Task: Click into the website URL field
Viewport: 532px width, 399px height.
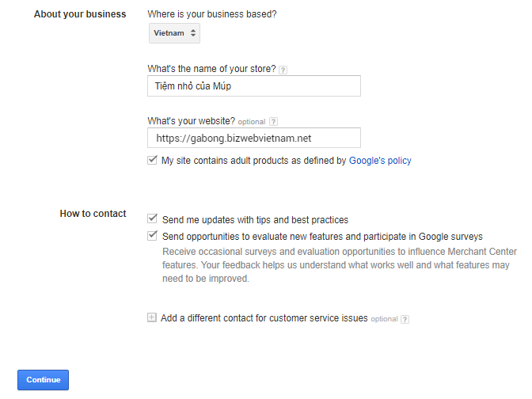Action: click(253, 138)
